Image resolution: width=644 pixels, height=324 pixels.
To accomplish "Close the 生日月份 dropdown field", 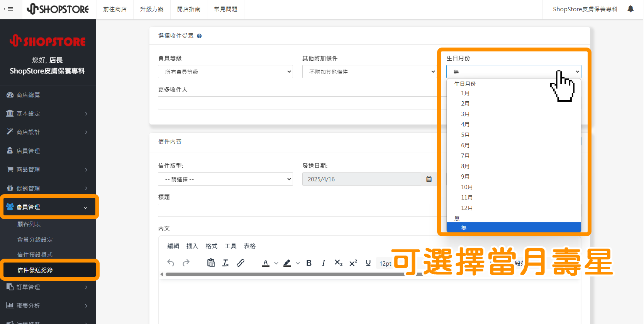I will tap(514, 72).
